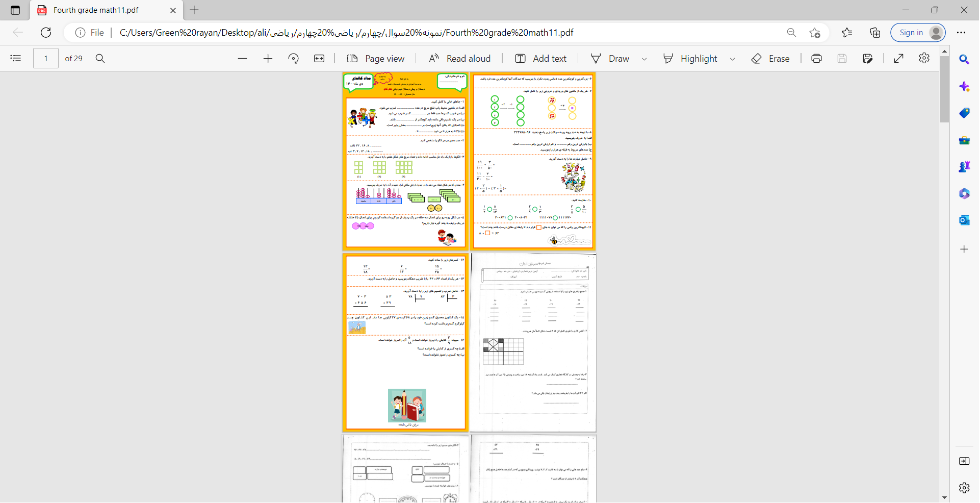This screenshot has width=980, height=503.
Task: Open Outlook icon in sidebar
Action: point(964,220)
